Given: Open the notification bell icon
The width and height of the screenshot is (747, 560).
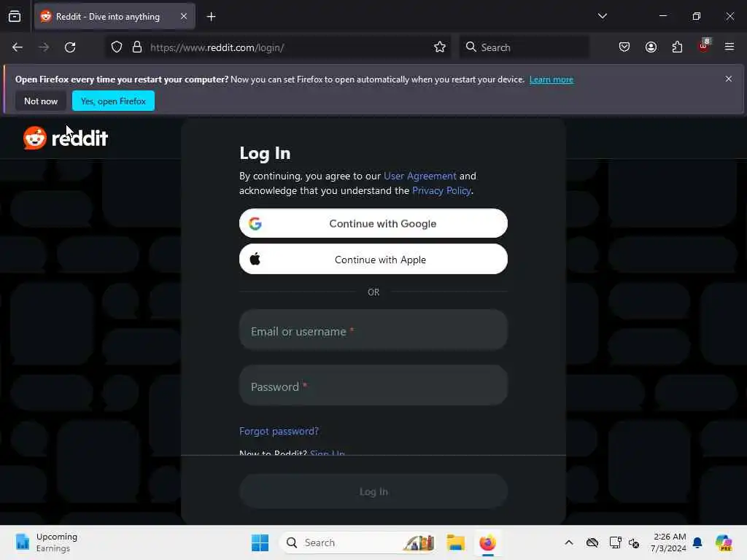Looking at the screenshot, I should tap(697, 542).
